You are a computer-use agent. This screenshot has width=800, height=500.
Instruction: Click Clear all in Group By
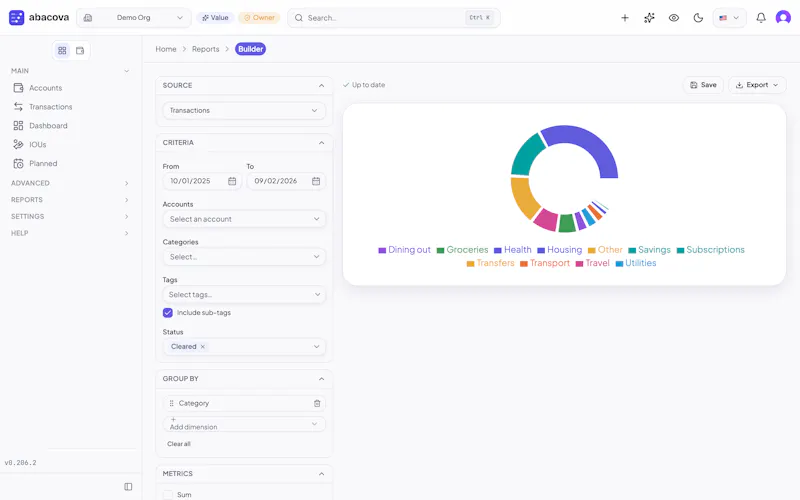coord(179,444)
